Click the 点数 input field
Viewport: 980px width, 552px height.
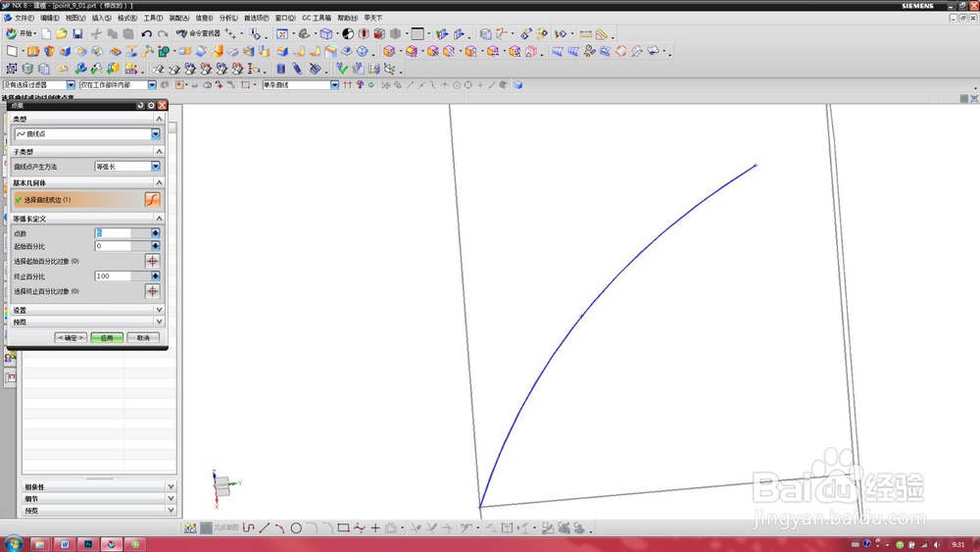(x=113, y=232)
